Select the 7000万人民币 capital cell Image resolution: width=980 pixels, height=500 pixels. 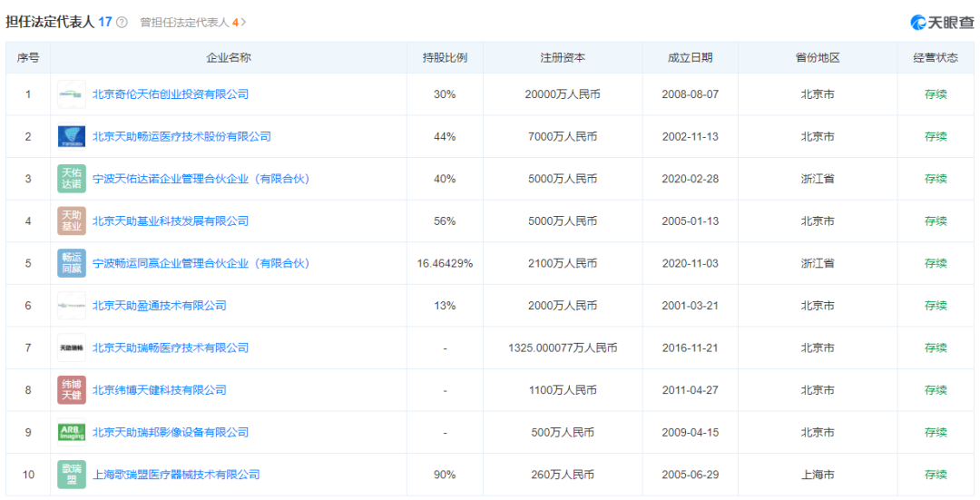point(563,136)
